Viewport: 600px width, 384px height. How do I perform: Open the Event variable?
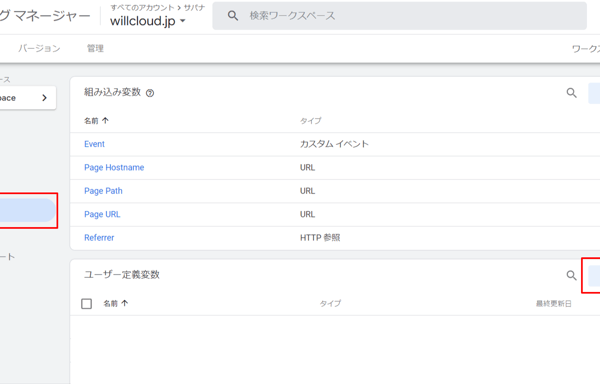pos(94,144)
